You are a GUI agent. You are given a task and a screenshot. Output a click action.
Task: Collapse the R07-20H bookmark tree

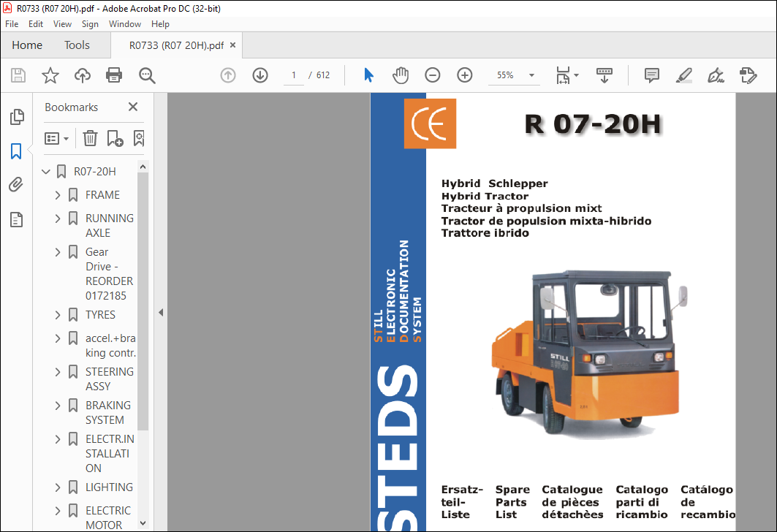coord(46,172)
